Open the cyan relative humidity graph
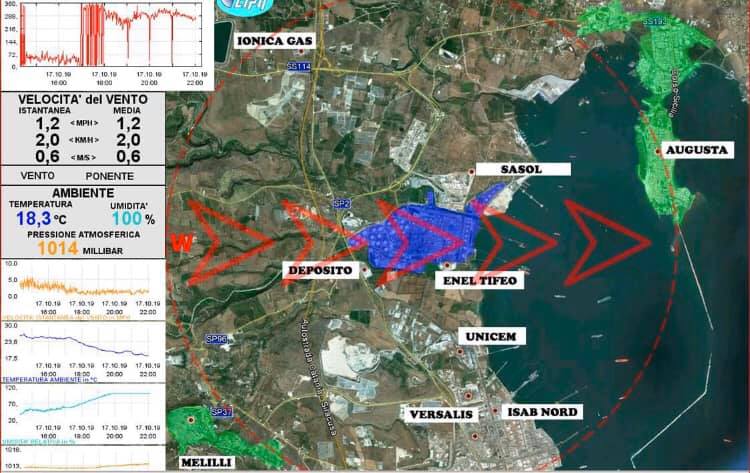 [x=84, y=402]
